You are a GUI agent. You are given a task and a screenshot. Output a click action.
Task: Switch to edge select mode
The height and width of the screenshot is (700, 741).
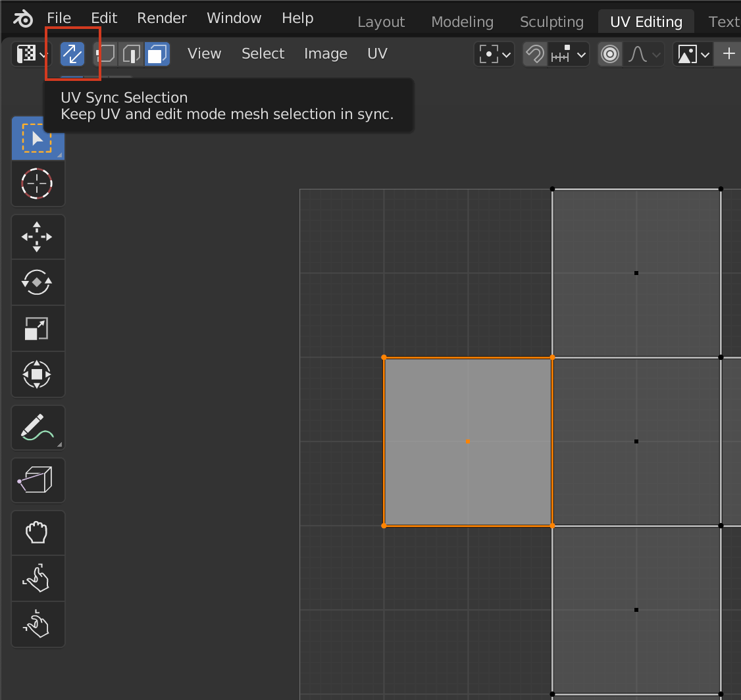click(x=132, y=54)
